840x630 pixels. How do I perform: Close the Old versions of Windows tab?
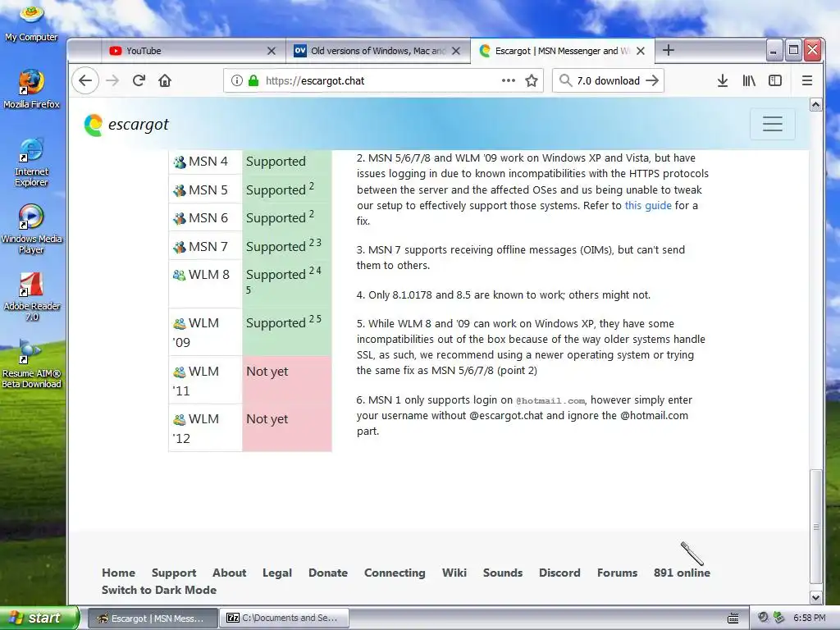pos(456,51)
